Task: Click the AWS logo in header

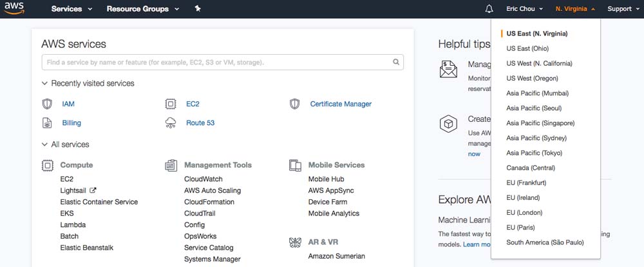Action: [14, 8]
